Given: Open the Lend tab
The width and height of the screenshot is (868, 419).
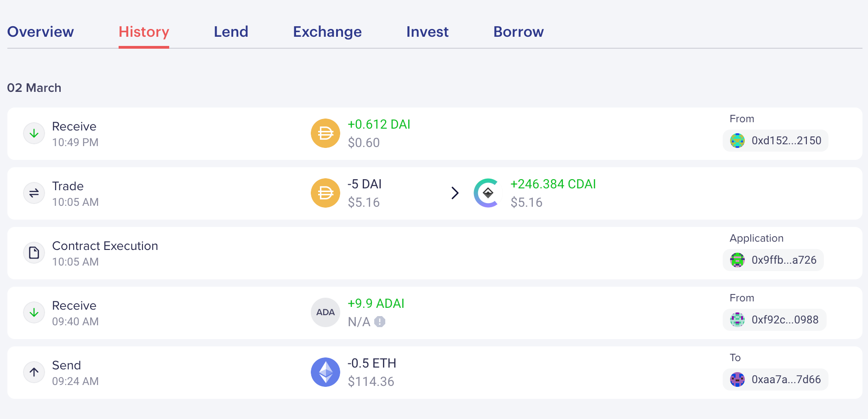Looking at the screenshot, I should pos(231,32).
